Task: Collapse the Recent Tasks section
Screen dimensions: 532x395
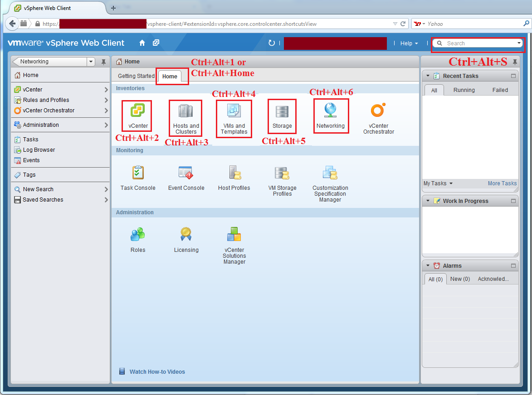Action: (x=428, y=76)
